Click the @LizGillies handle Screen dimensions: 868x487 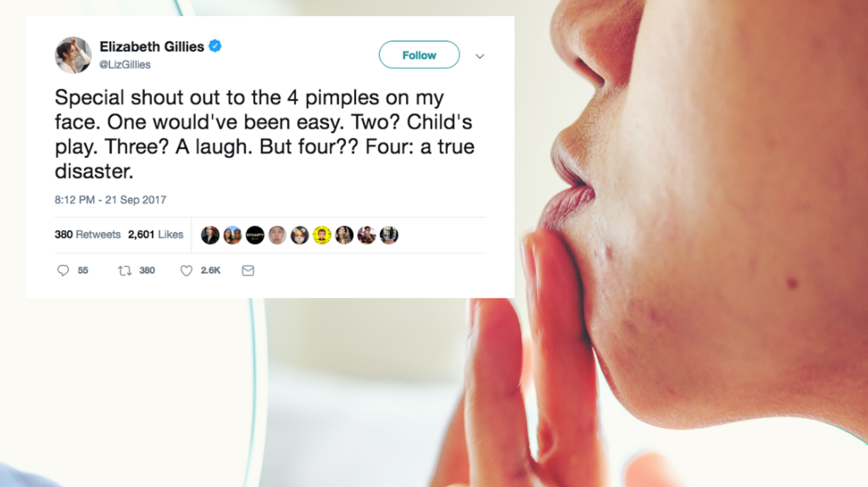coord(125,64)
